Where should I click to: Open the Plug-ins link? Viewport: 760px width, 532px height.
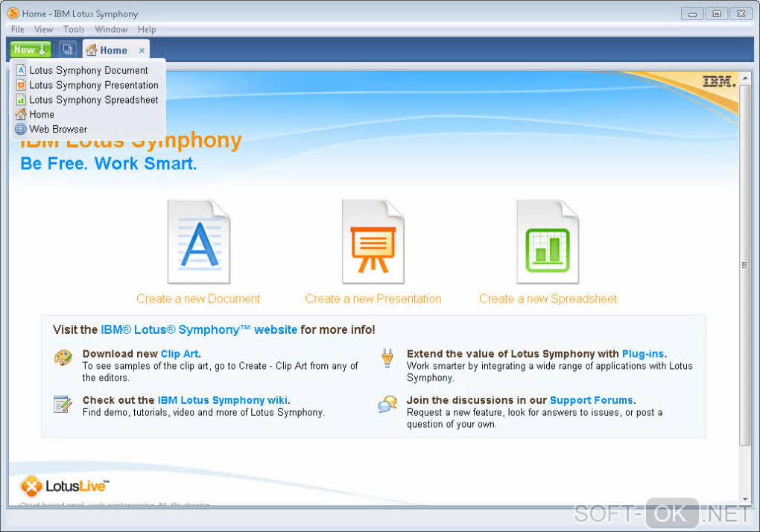click(x=643, y=354)
